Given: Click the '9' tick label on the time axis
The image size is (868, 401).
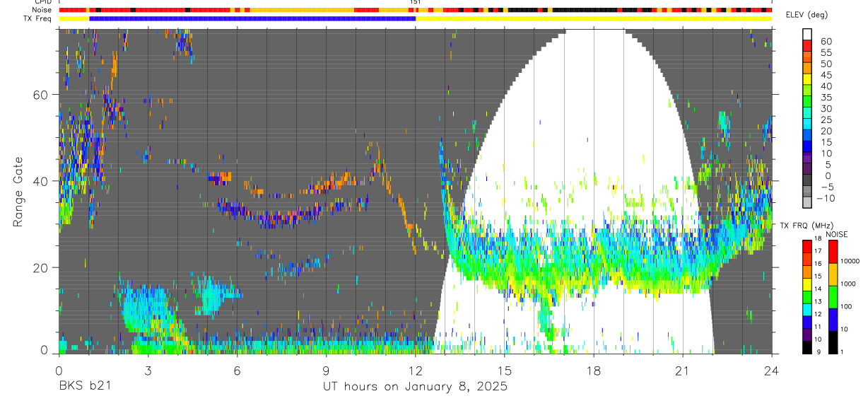Looking at the screenshot, I should point(326,370).
